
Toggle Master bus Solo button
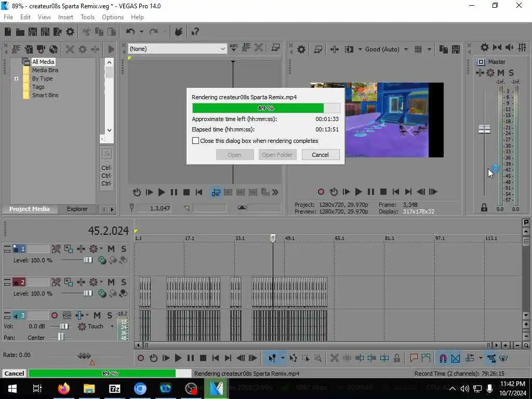(x=511, y=73)
